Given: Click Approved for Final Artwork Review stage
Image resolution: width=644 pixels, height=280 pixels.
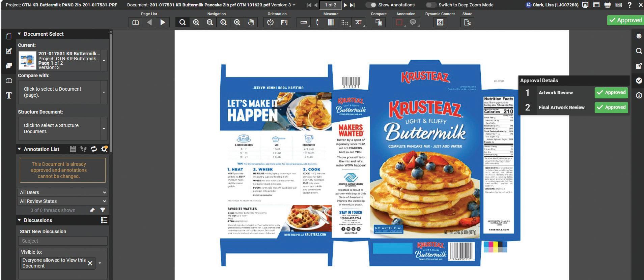Looking at the screenshot, I should pyautogui.click(x=611, y=107).
